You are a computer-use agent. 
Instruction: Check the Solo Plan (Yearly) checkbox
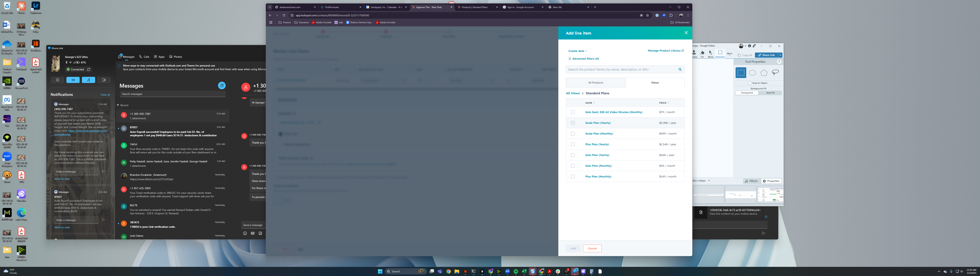pos(573,155)
